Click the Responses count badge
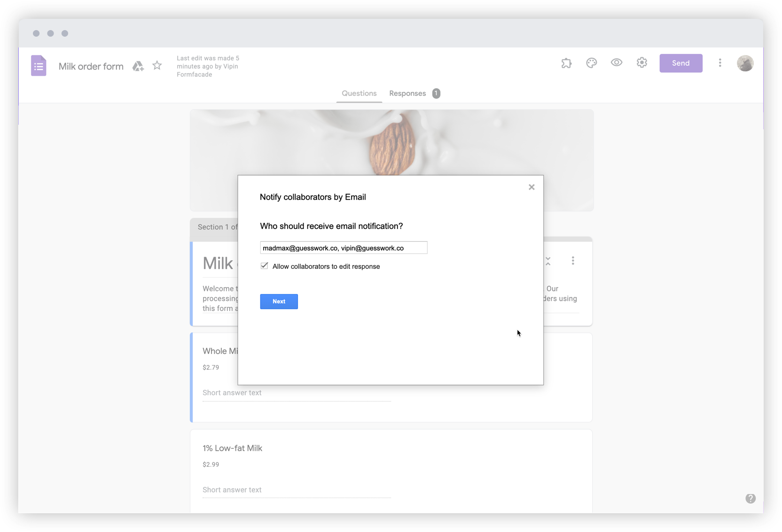The width and height of the screenshot is (782, 532). point(436,93)
